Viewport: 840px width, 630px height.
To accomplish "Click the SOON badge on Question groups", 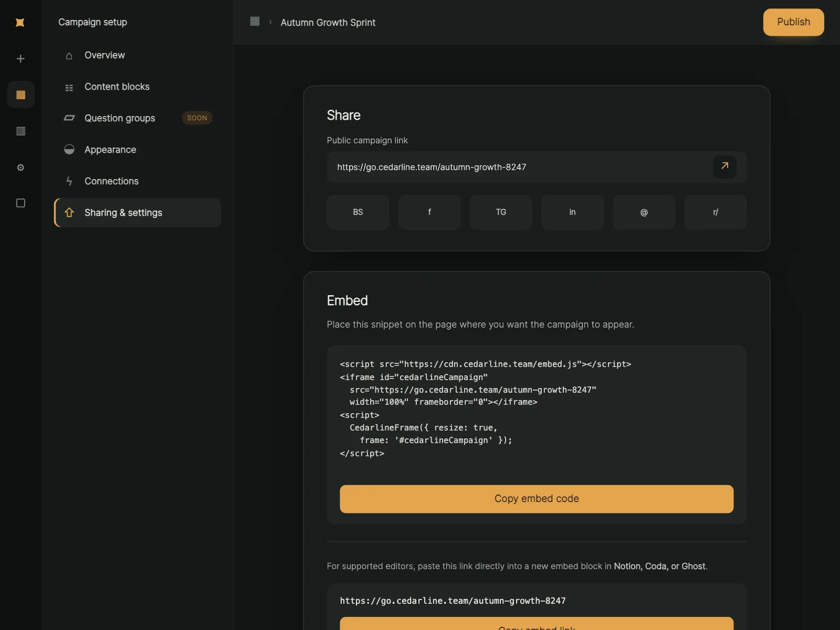I will (x=197, y=118).
